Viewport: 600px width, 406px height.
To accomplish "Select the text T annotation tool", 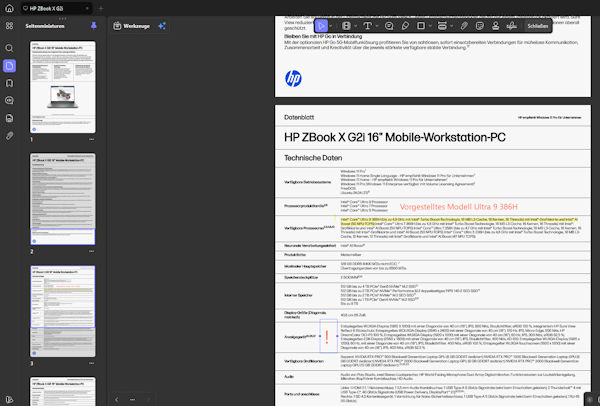I will tap(367, 26).
